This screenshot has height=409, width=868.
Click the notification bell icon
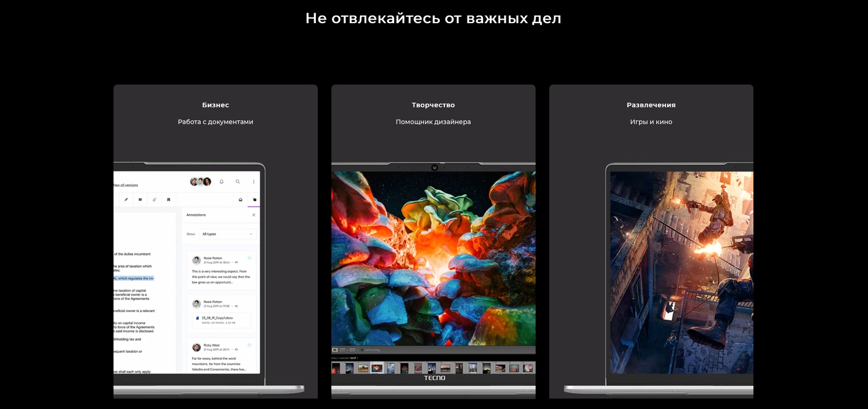222,182
